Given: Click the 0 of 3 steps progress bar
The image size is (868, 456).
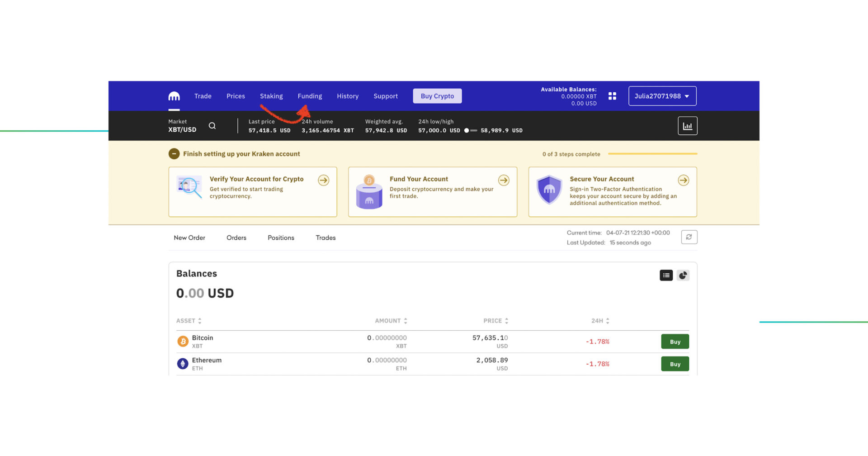Looking at the screenshot, I should 652,154.
